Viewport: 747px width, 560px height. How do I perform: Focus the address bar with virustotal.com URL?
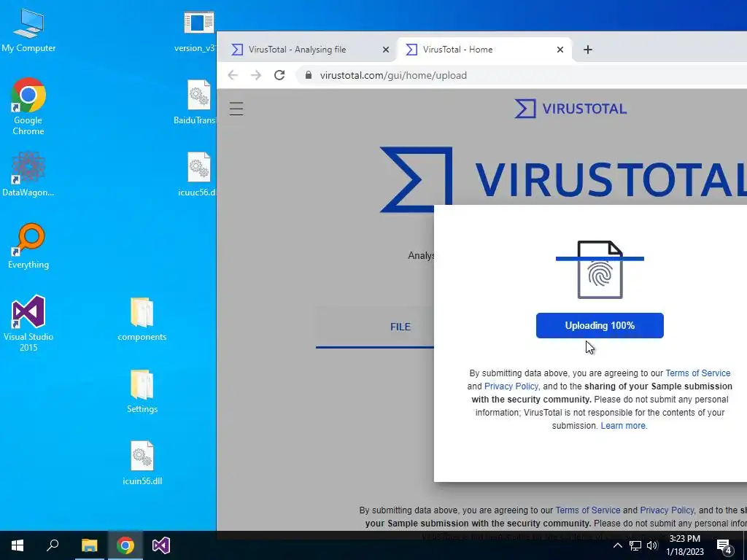522,75
